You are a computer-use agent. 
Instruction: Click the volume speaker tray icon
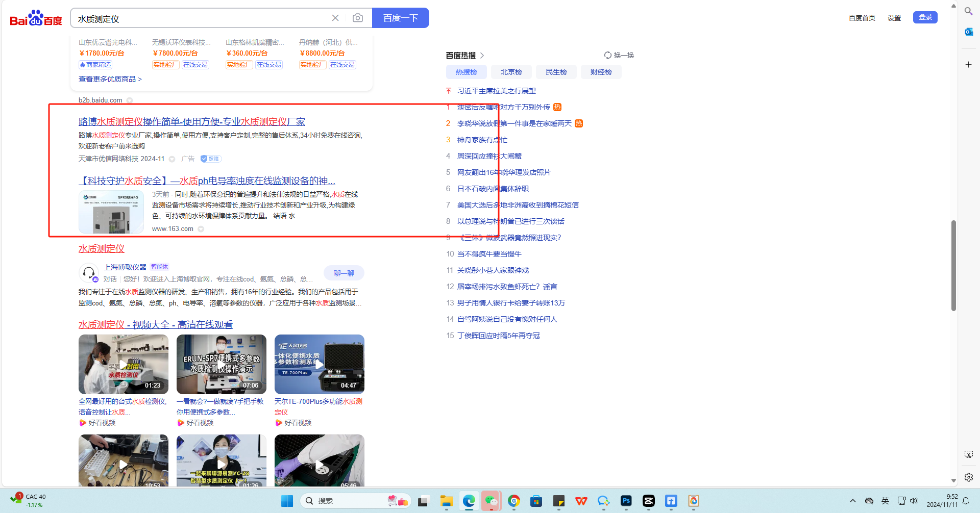[914, 501]
